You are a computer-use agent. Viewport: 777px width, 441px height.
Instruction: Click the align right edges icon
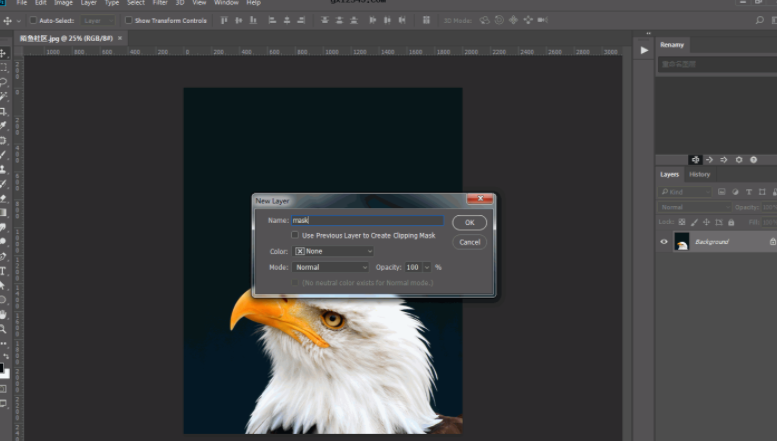pyautogui.click(x=301, y=20)
